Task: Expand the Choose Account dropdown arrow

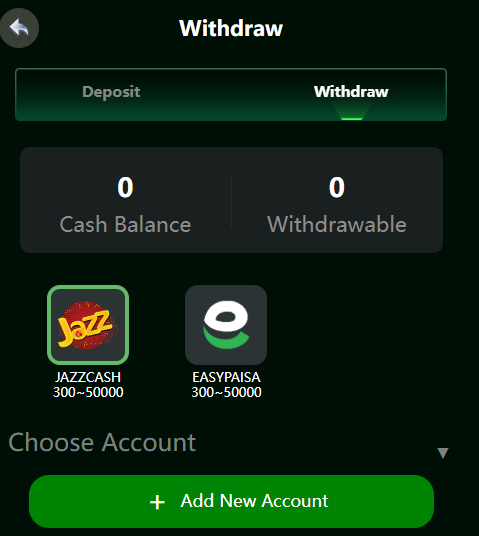Action: point(443,453)
